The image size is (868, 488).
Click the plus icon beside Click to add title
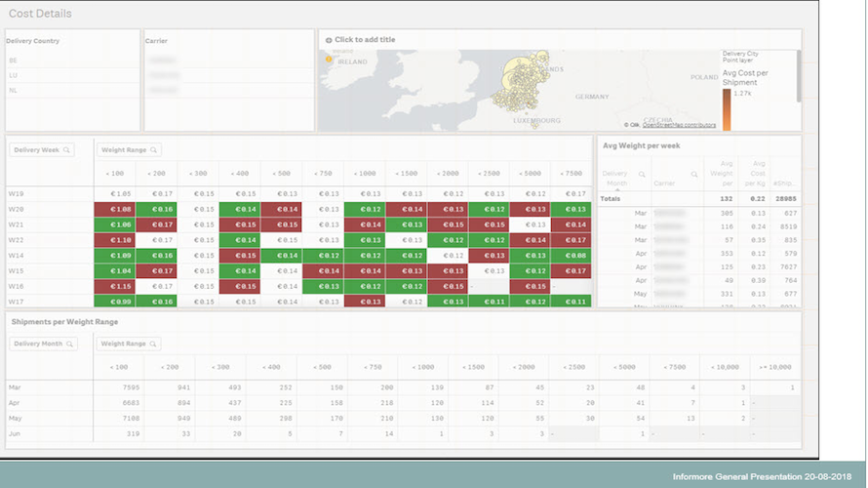point(329,40)
